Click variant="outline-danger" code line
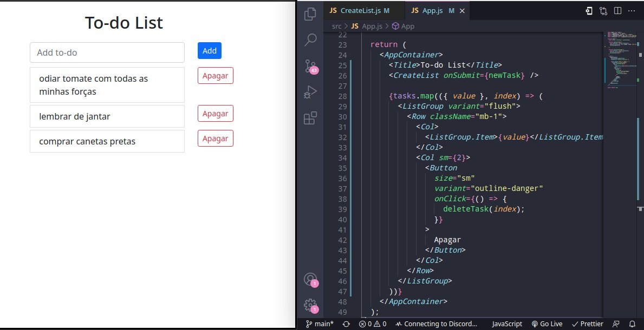The image size is (644, 330). (489, 188)
